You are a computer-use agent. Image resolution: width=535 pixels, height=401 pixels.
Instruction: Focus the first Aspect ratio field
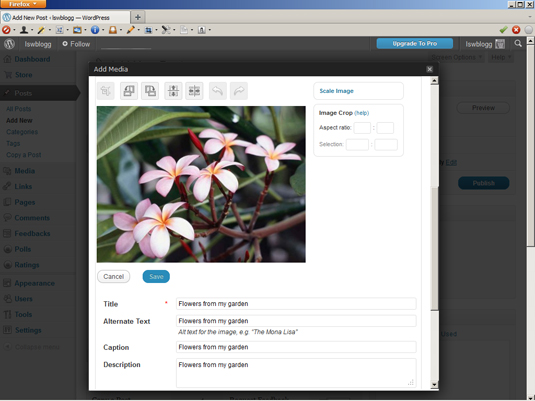coord(362,128)
